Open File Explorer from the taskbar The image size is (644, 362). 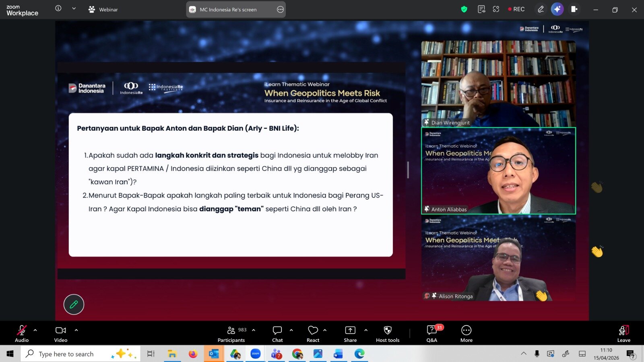172,354
